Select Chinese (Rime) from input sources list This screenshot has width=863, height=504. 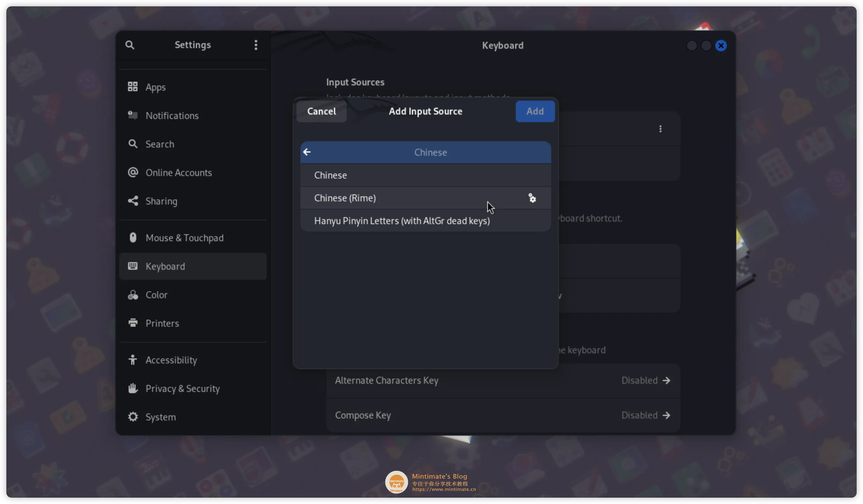coord(425,198)
